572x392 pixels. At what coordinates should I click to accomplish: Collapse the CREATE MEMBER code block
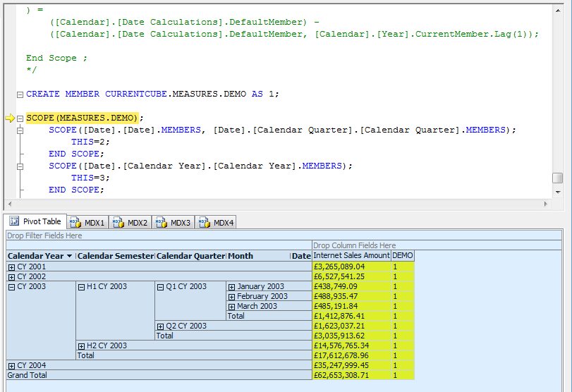20,94
